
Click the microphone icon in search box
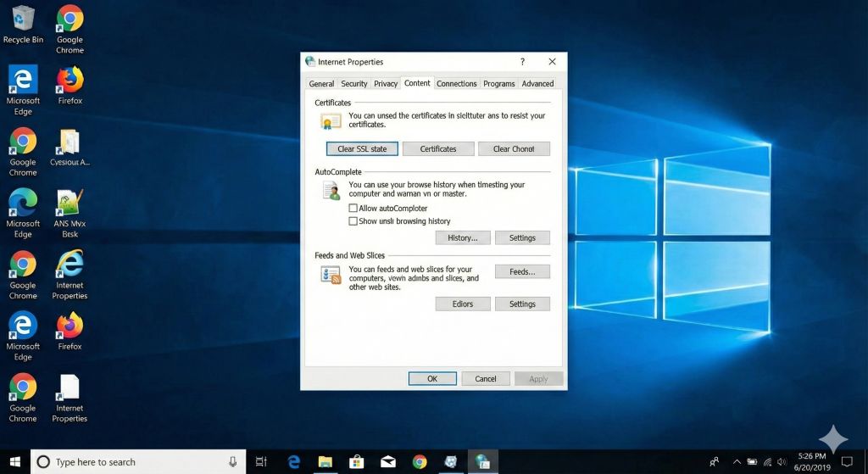tap(232, 462)
